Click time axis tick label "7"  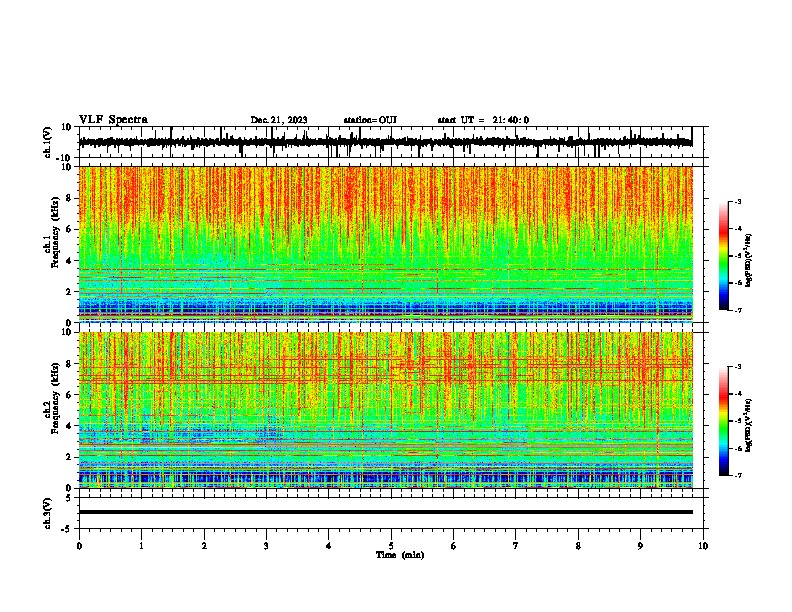point(516,546)
